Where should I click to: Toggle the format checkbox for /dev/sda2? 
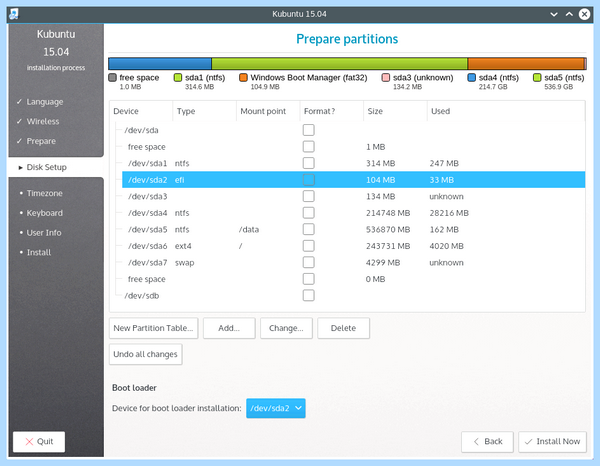point(308,180)
